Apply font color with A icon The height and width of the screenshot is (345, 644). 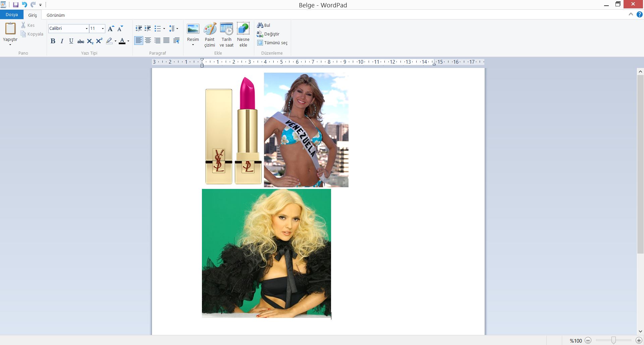coord(122,41)
